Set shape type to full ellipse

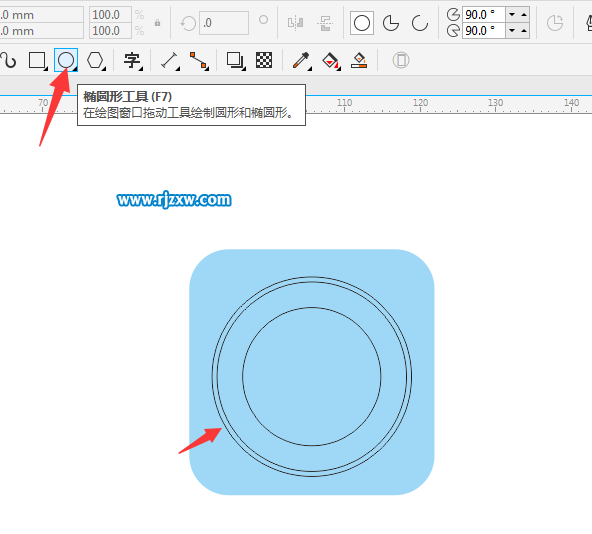[x=362, y=23]
